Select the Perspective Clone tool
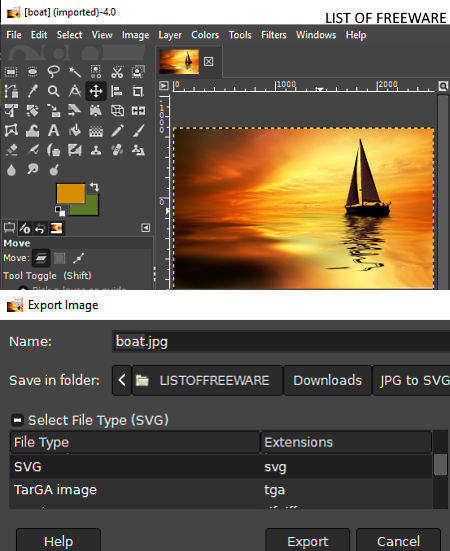 pyautogui.click(x=138, y=150)
